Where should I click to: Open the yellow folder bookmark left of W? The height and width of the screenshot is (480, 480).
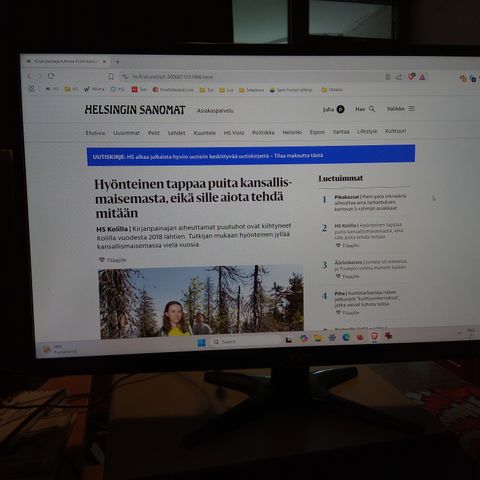pos(71,89)
